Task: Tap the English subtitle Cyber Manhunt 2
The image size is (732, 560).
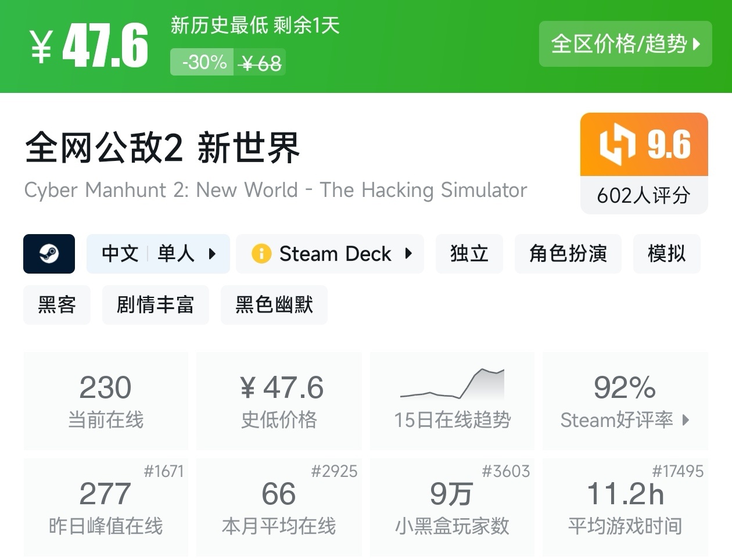Action: (x=276, y=190)
